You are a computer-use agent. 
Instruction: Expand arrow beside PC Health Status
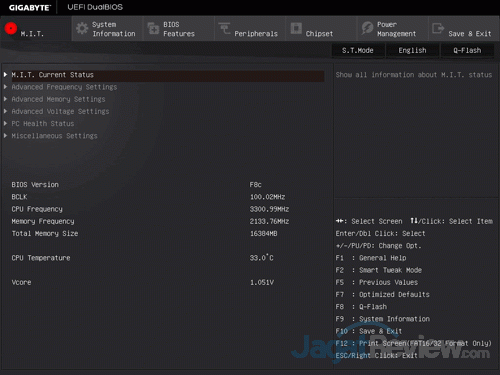tap(5, 124)
